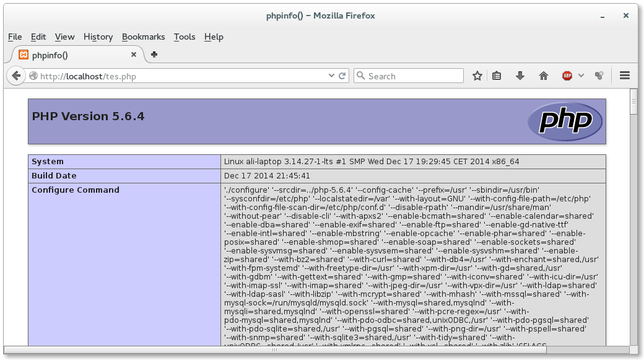
Task: Click the site identity globe icon
Action: [33, 76]
